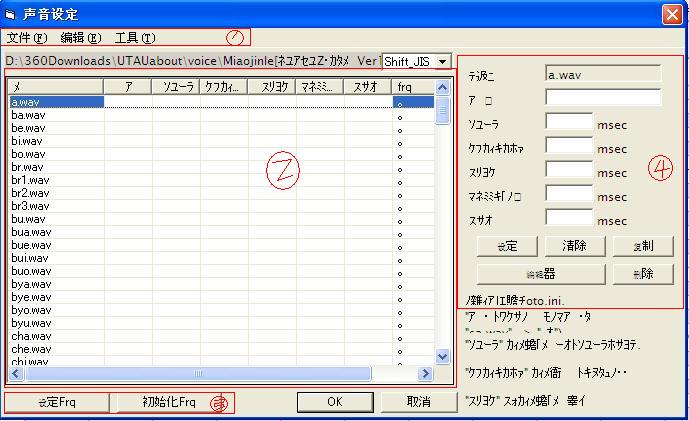Click the fourth msec input field
689x421 pixels.
(569, 194)
